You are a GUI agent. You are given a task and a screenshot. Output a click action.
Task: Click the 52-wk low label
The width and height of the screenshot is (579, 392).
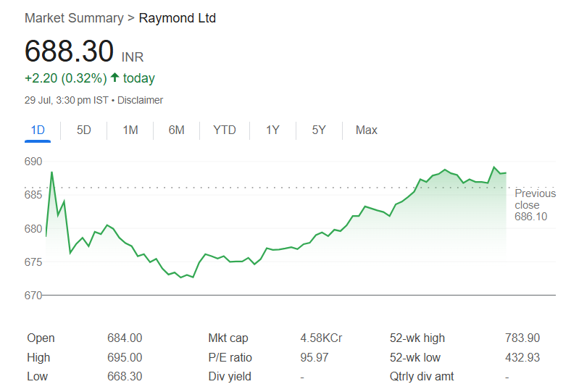coord(415,358)
